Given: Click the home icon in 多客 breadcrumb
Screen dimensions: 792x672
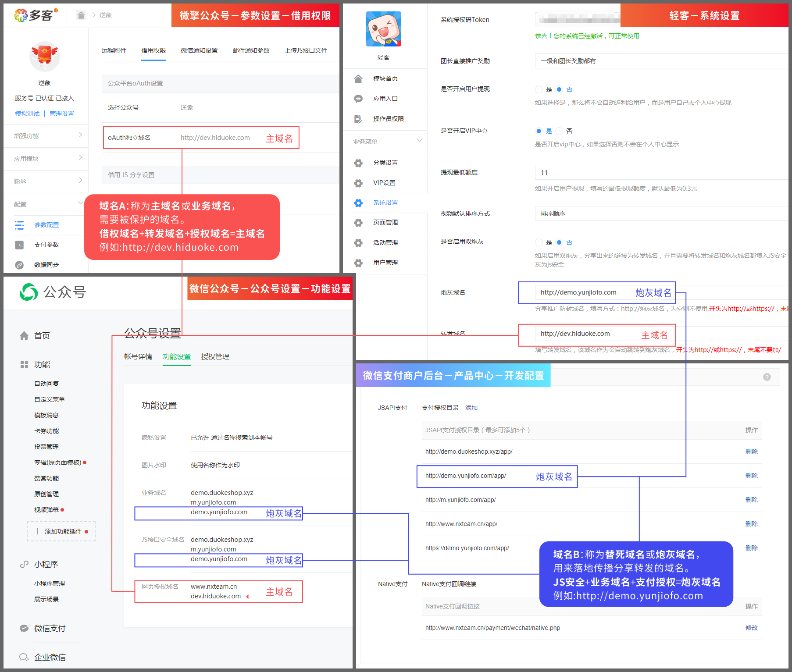Looking at the screenshot, I should point(81,15).
